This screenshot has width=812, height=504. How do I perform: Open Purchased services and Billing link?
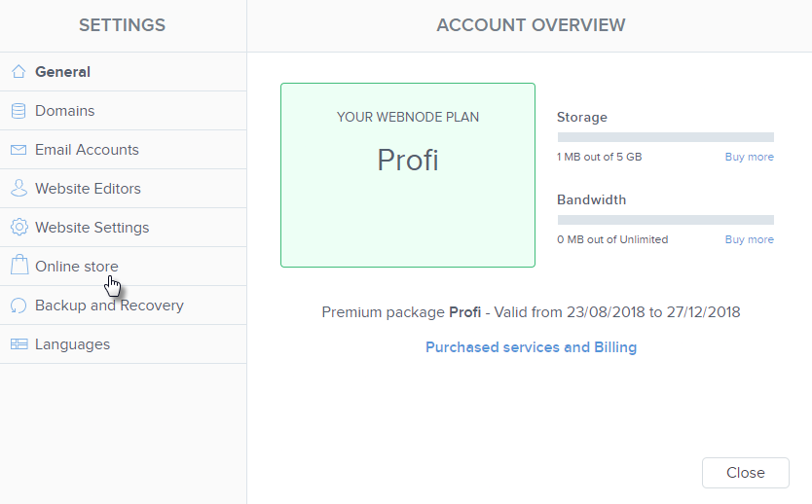[531, 347]
